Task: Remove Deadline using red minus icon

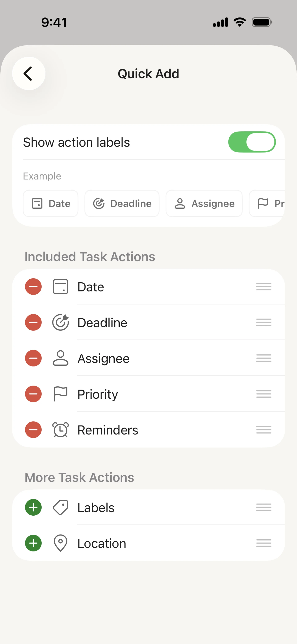Action: (33, 322)
